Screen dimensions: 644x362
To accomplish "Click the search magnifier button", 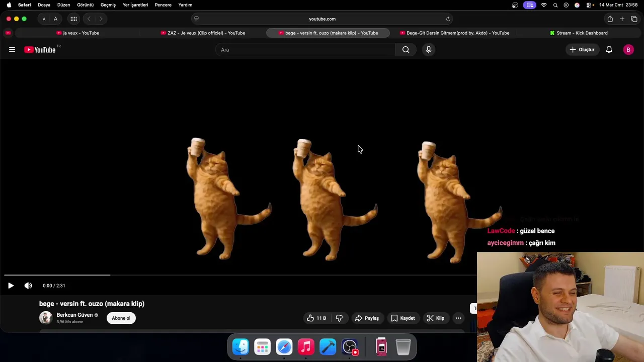I will (406, 50).
